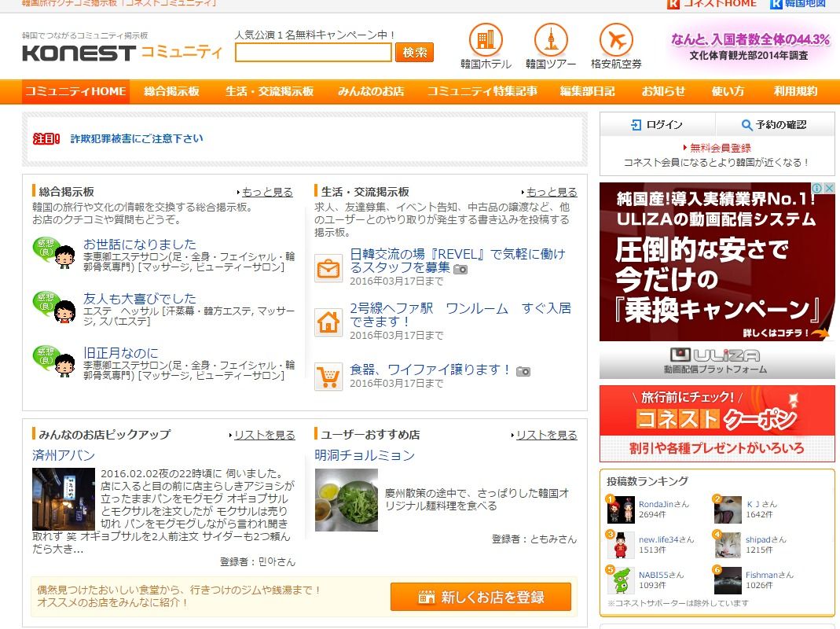Click the Fishmanさん username link
The width and height of the screenshot is (840, 629).
pyautogui.click(x=770, y=575)
